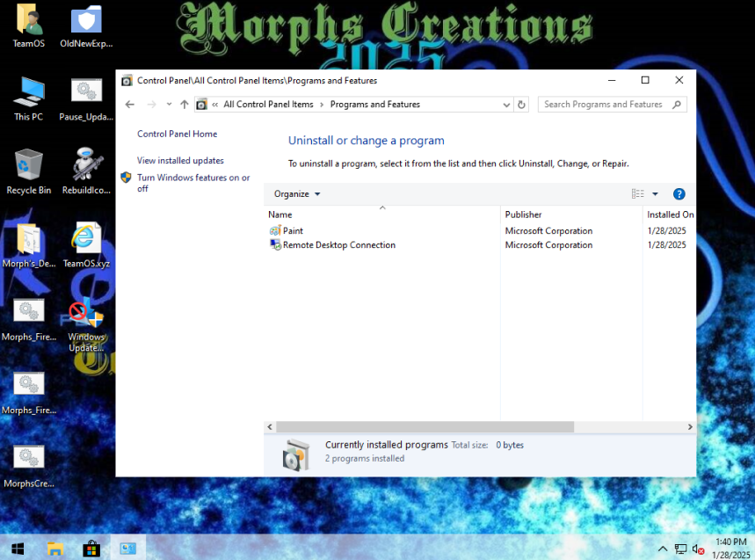Open View installed updates link
Viewport: 755px width, 560px height.
pos(180,160)
